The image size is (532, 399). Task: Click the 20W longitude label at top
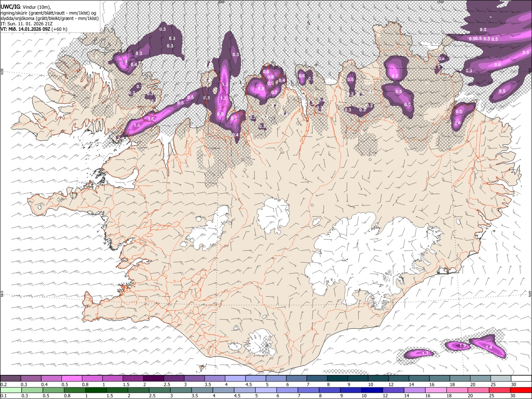point(221,2)
